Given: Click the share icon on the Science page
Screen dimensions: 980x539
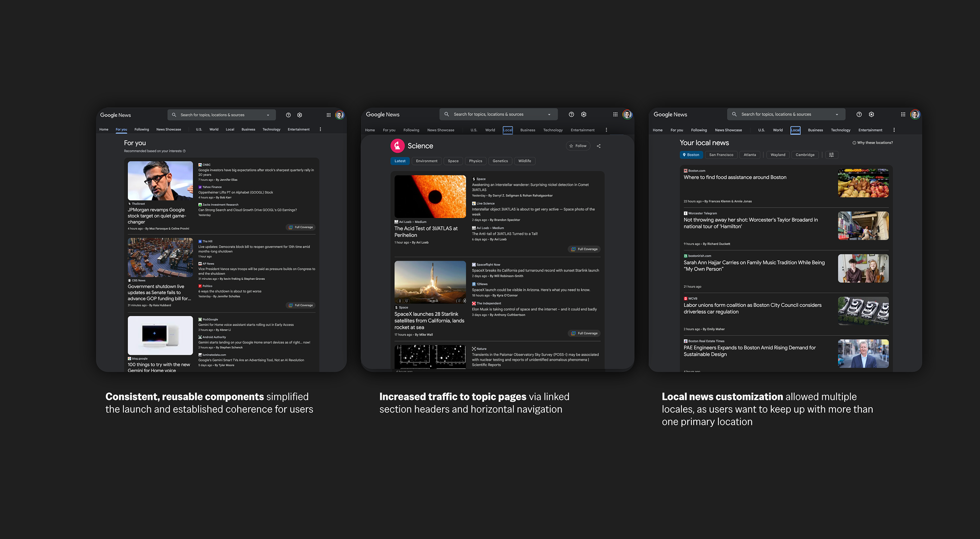Looking at the screenshot, I should (x=598, y=146).
